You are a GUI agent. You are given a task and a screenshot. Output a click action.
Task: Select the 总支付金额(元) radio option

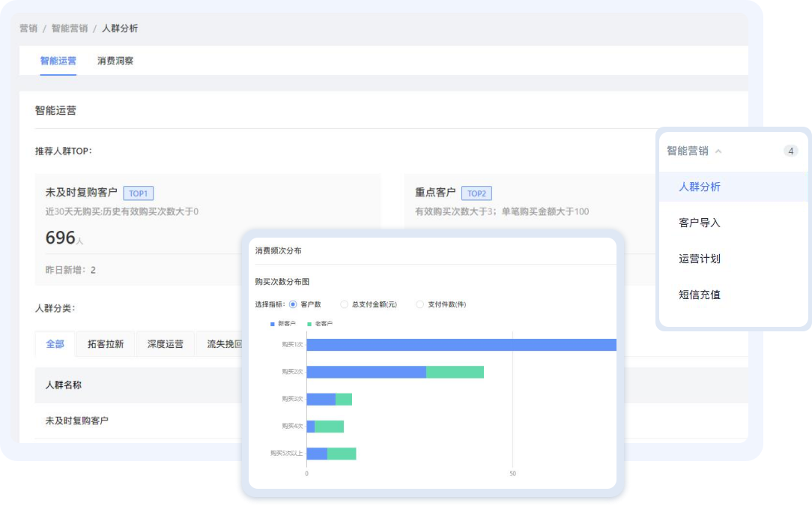pos(345,304)
